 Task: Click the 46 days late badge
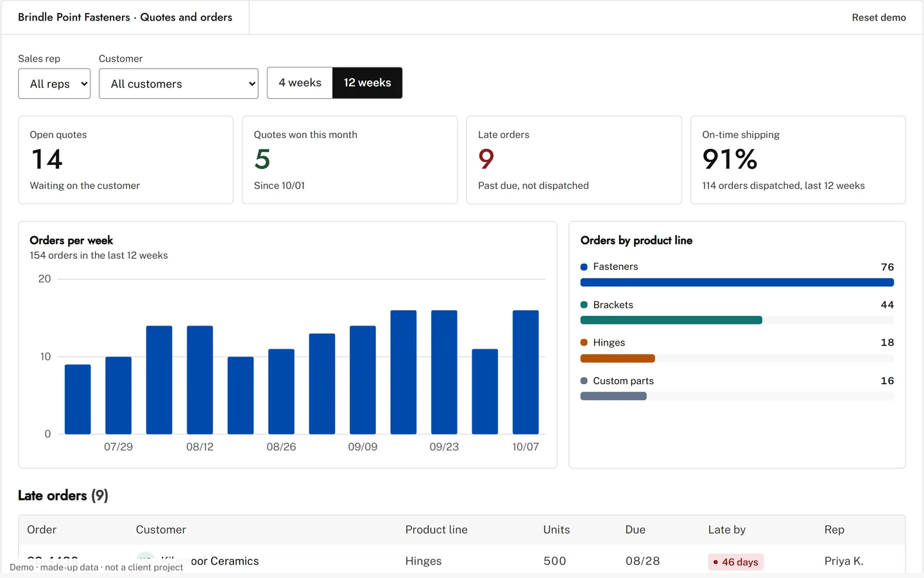coord(735,562)
